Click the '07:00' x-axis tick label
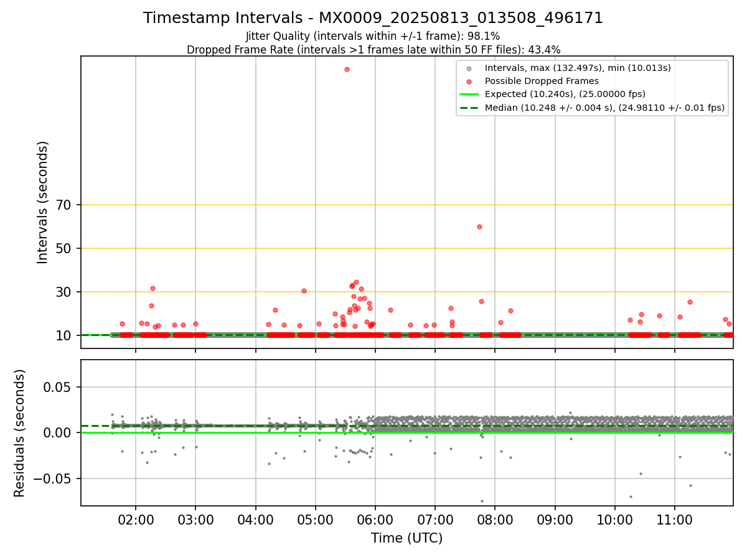 [x=435, y=519]
